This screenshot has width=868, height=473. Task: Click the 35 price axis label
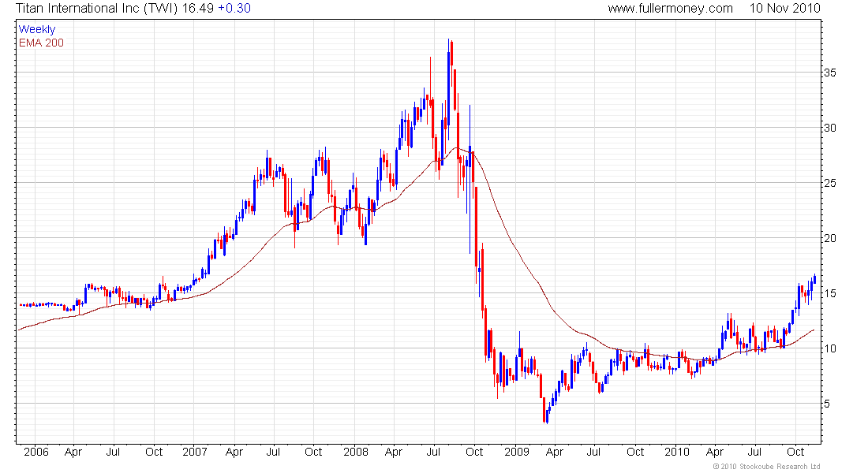click(x=830, y=73)
